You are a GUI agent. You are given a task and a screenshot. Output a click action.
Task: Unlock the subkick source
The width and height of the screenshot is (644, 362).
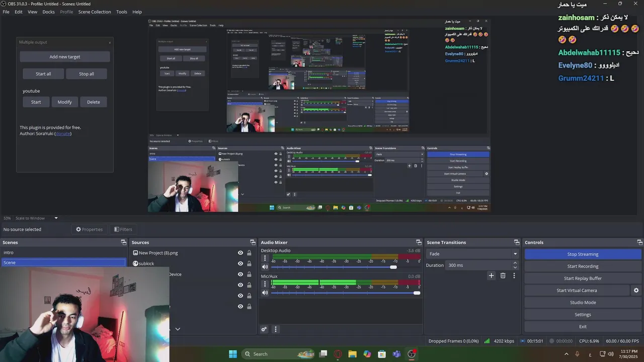(249, 263)
